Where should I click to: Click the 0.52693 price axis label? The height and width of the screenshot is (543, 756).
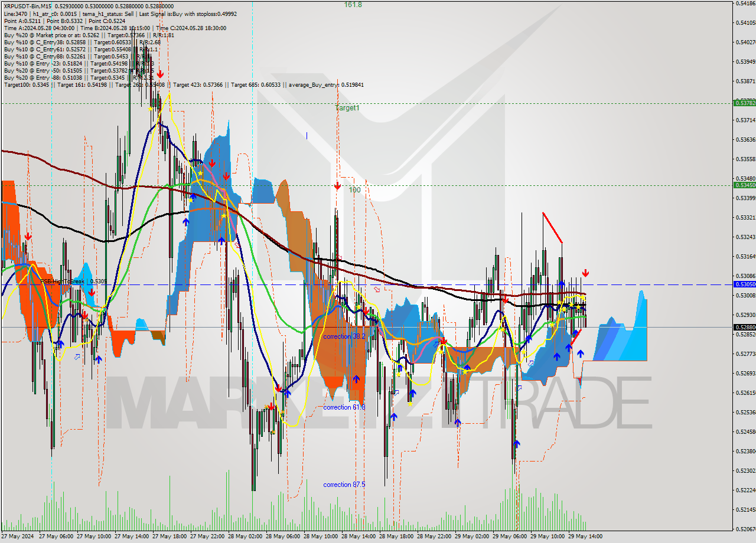(746, 373)
